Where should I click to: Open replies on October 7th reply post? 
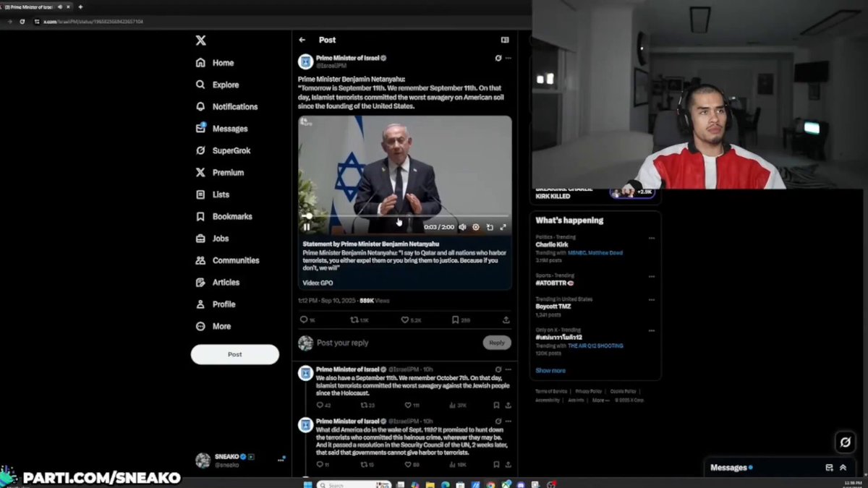323,406
